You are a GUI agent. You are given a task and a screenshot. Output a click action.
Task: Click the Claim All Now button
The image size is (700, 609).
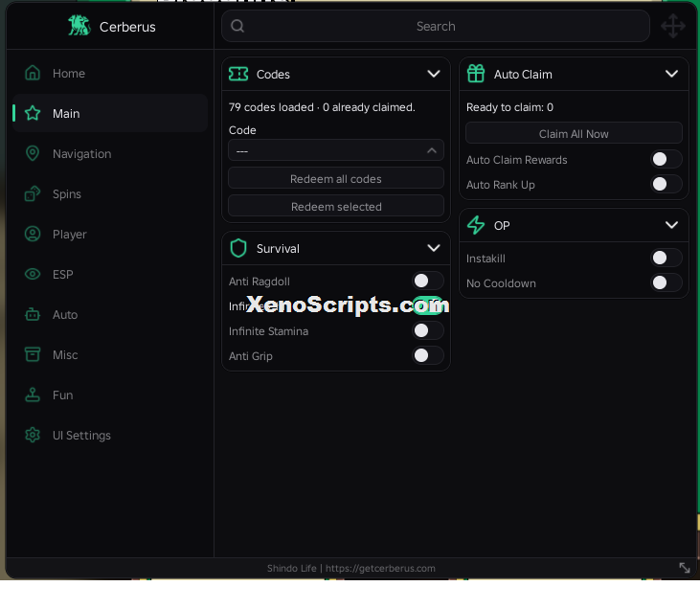tap(574, 133)
